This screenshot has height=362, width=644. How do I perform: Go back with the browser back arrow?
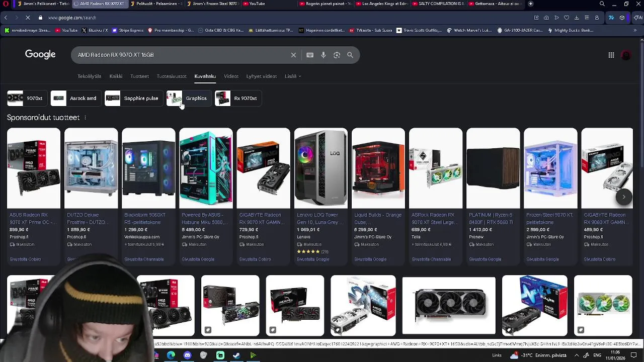tap(6, 18)
